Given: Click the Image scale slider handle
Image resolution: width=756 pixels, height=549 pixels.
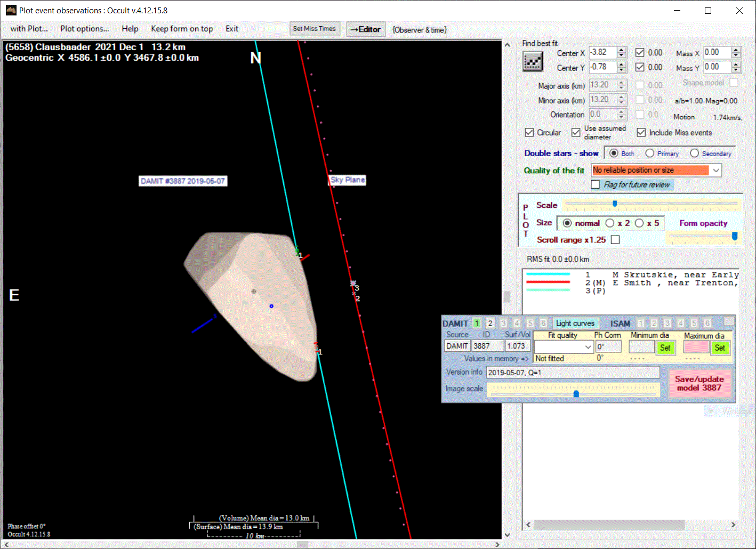Looking at the screenshot, I should 576,393.
